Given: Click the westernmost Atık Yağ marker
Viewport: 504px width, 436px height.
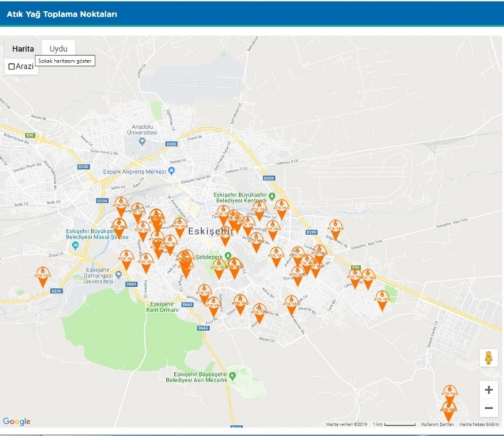Looking at the screenshot, I should coord(43,276).
